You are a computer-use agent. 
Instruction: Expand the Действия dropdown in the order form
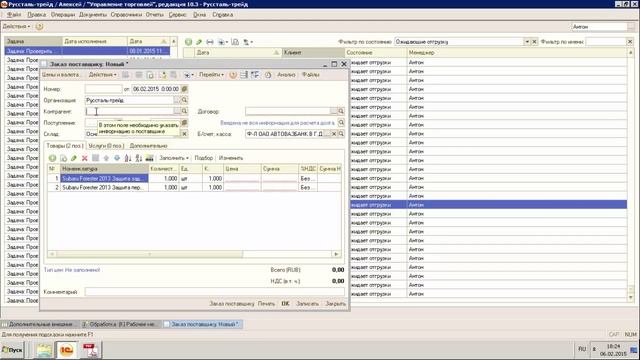[102, 75]
